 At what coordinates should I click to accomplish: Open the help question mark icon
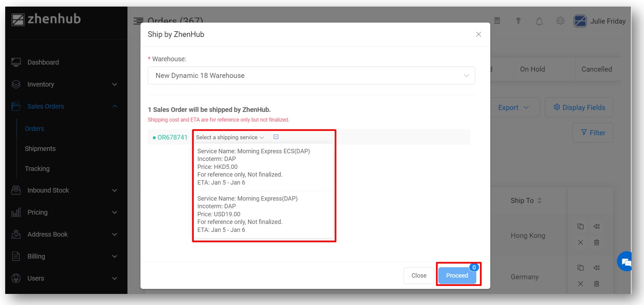pos(518,21)
